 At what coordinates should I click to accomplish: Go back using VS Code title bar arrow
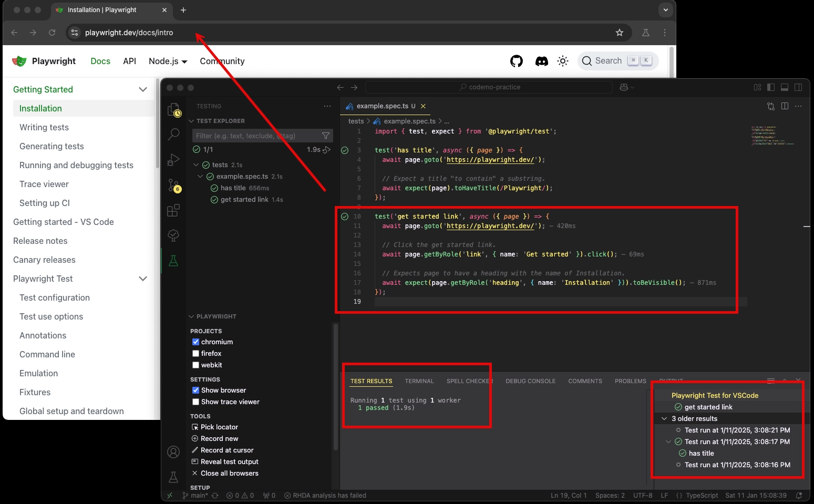pos(340,87)
